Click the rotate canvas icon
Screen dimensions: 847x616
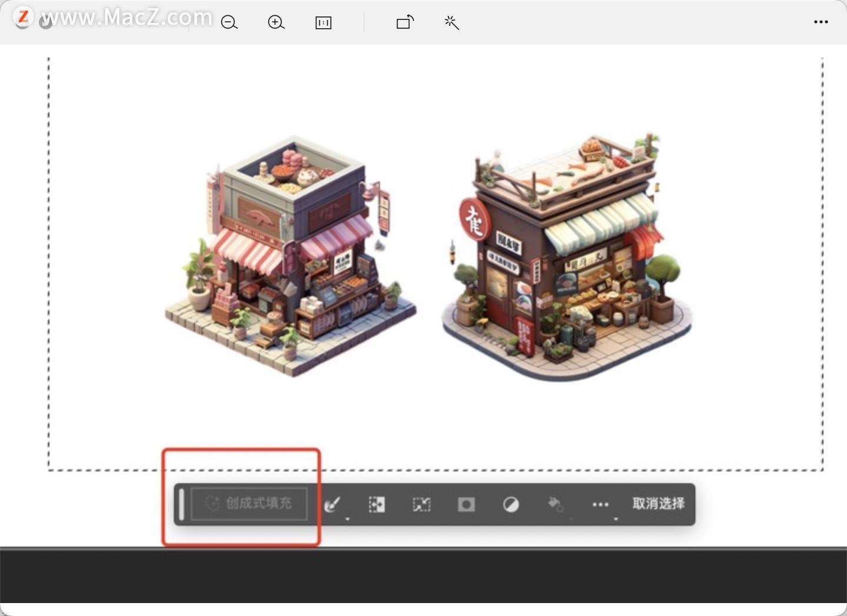[405, 22]
